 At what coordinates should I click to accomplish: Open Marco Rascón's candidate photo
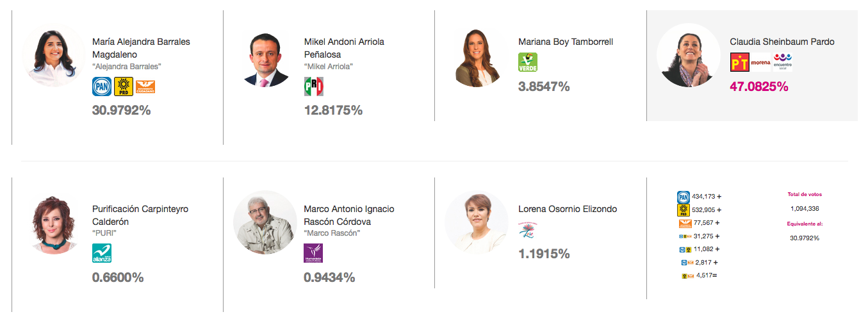pyautogui.click(x=265, y=222)
